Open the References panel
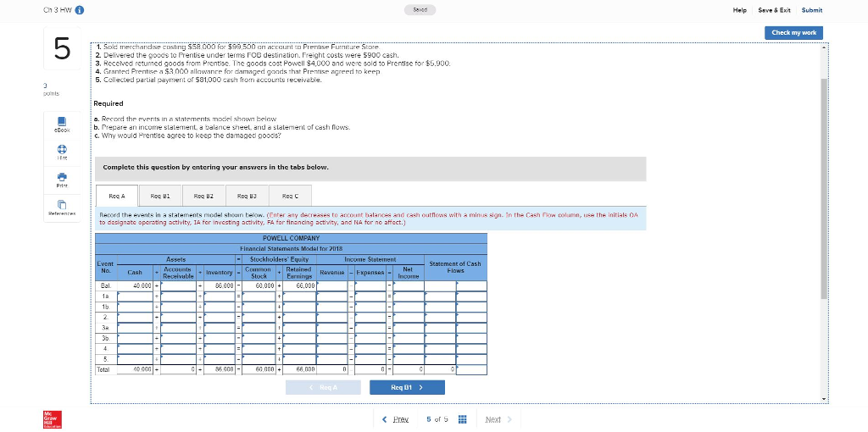The height and width of the screenshot is (432, 868). (62, 208)
